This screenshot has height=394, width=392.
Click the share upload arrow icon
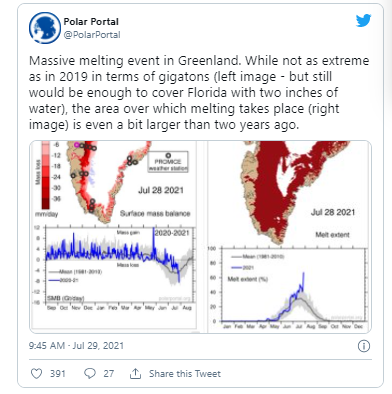pyautogui.click(x=135, y=374)
